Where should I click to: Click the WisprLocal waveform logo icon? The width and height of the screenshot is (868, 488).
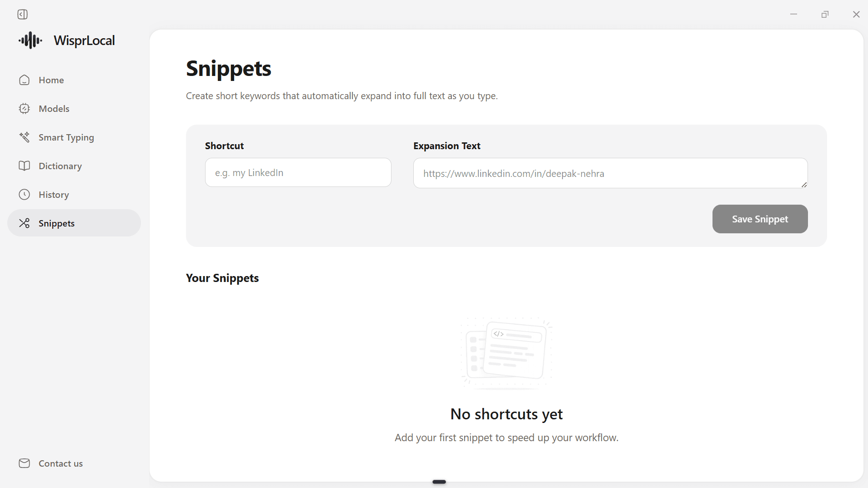(30, 40)
